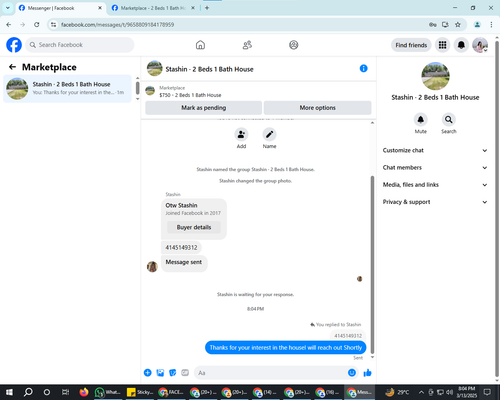
Task: Attach a photo file in composer
Action: tap(160, 373)
